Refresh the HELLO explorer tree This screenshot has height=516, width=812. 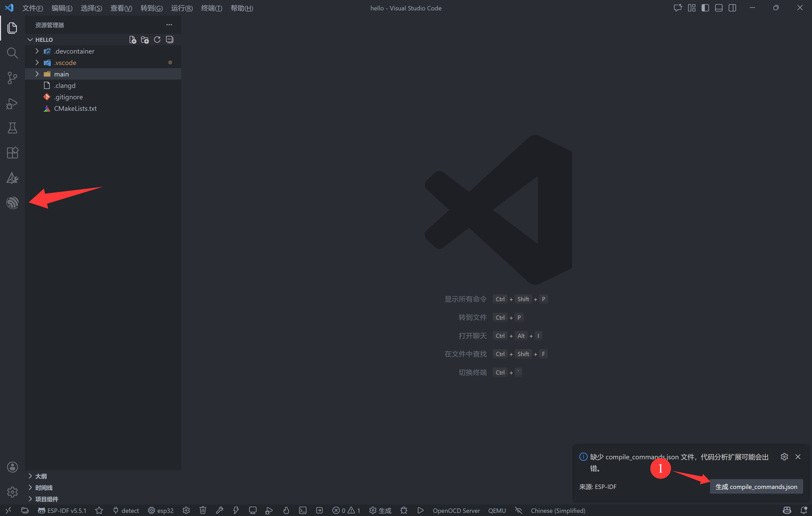click(157, 40)
